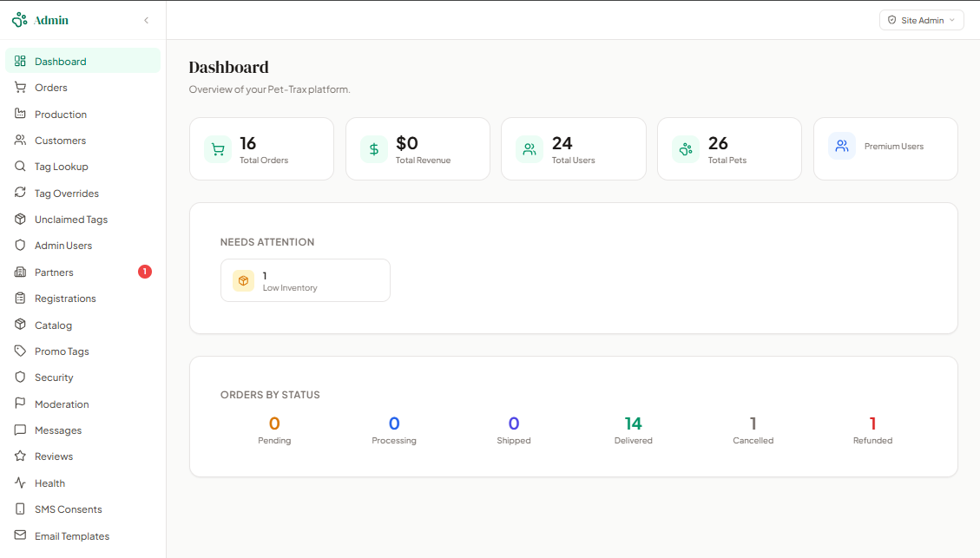Click the Pet-Trax paw logo icon
980x558 pixels.
19,20
